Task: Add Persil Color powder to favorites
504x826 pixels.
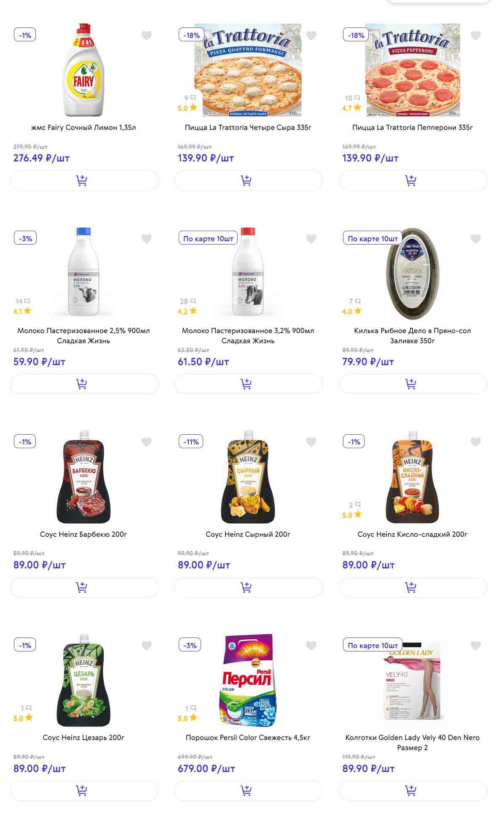Action: point(311,646)
